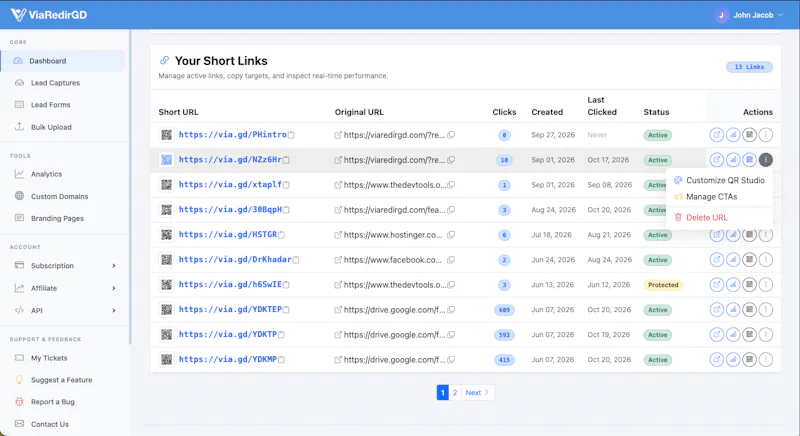Select pagination page 1

coord(442,393)
